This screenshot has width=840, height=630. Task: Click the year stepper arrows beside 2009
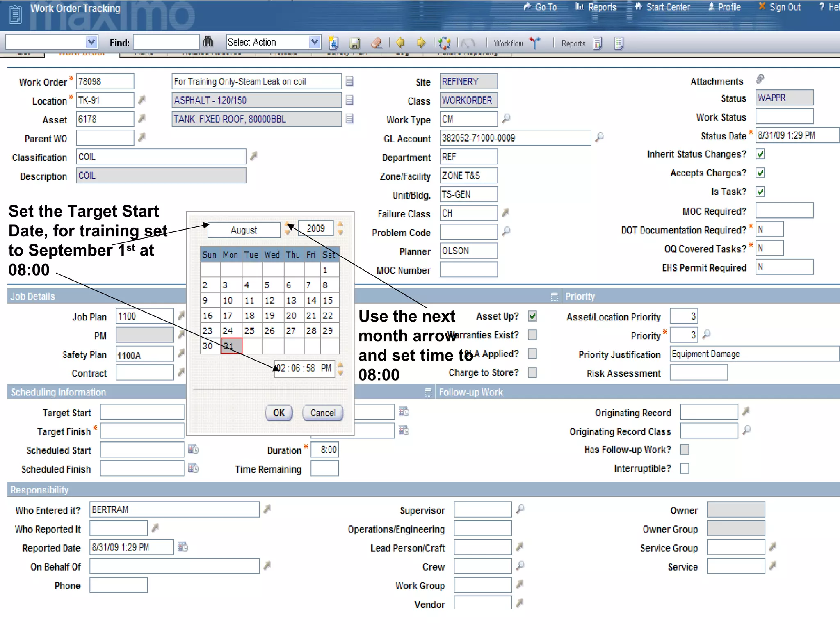coord(340,228)
